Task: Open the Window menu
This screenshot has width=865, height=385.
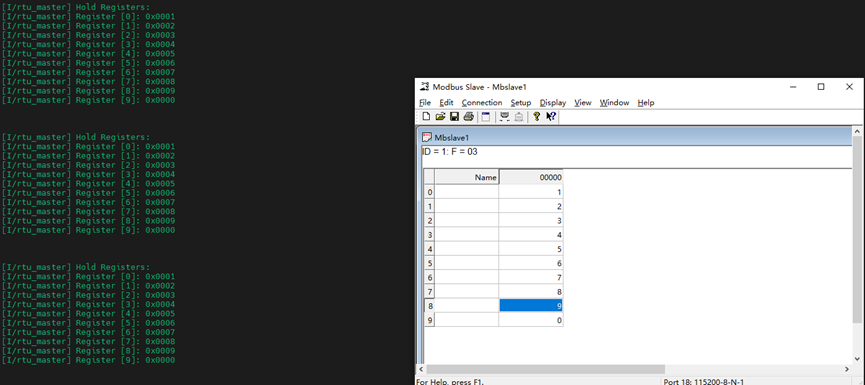Action: point(615,103)
